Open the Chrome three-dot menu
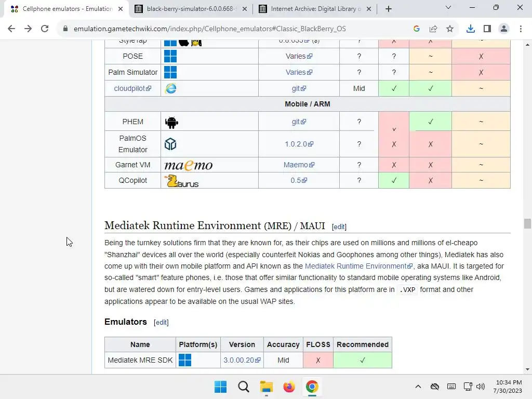 click(x=521, y=29)
